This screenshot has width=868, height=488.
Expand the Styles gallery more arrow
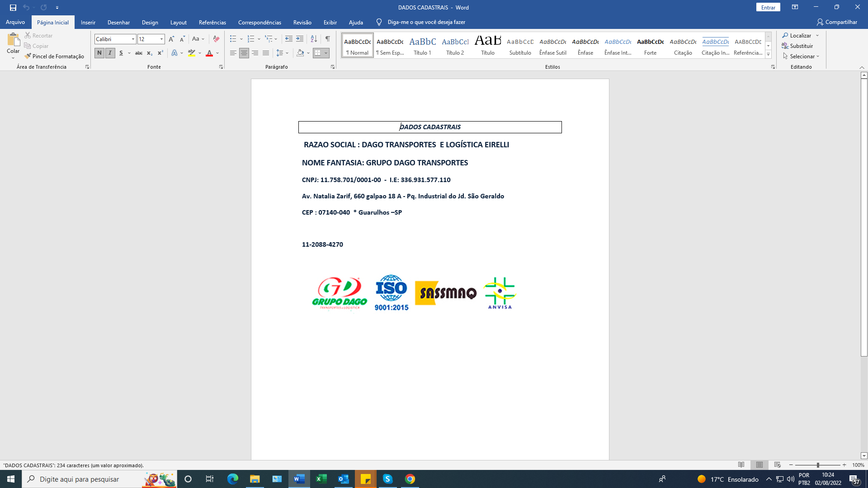coord(768,55)
